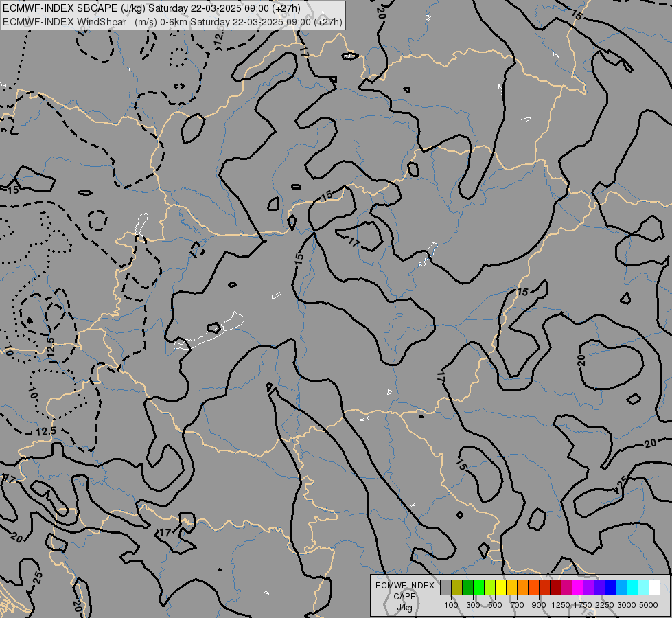Select the pale cyan swatch before white
Viewport: 672px width, 618px height.
click(644, 588)
